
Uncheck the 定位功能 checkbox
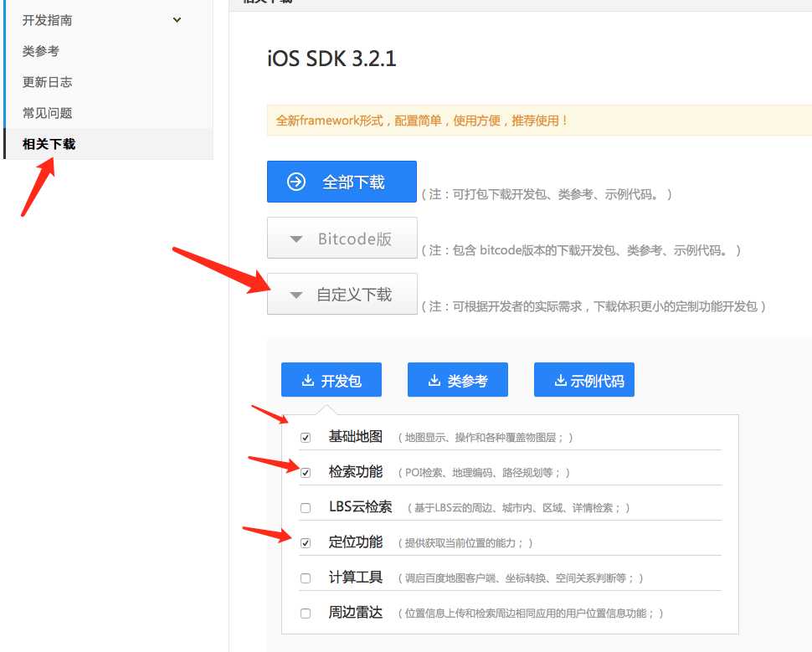(x=306, y=542)
